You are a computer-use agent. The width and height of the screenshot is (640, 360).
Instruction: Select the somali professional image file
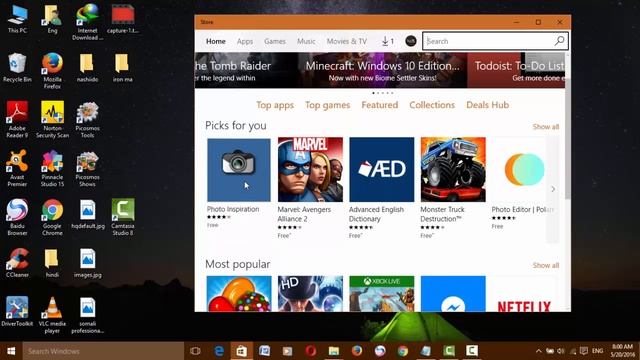[87, 315]
